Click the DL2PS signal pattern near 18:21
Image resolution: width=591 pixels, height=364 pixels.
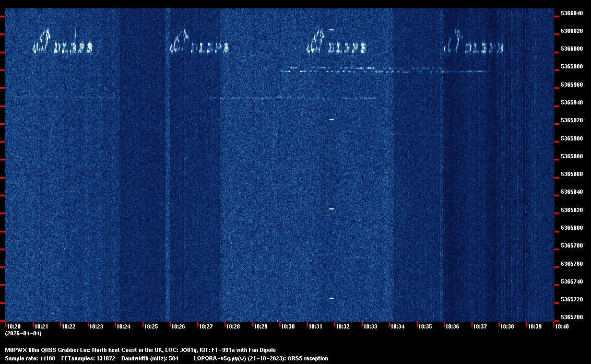pos(63,41)
